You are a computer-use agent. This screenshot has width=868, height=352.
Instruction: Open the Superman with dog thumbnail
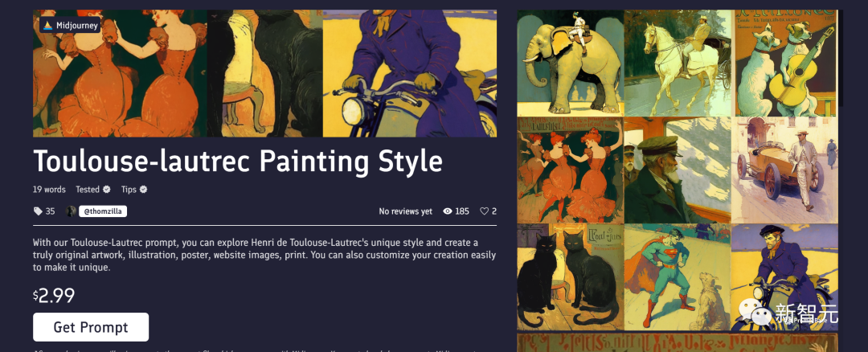pos(678,277)
